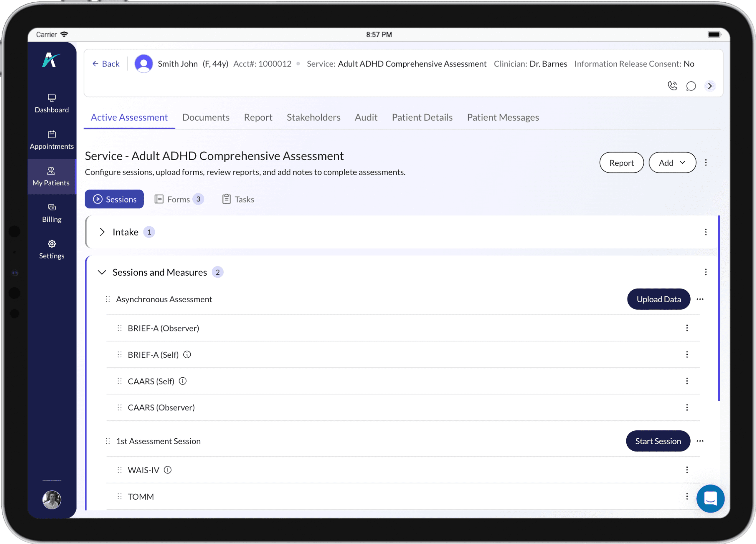Image resolution: width=756 pixels, height=544 pixels.
Task: Click the Start Session button
Action: [658, 441]
